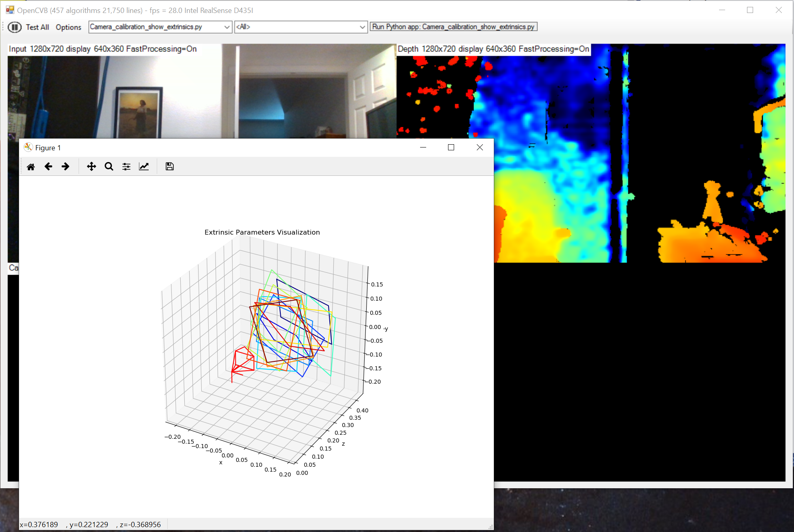This screenshot has height=532, width=794.
Task: Expand the <All> group dropdown
Action: tap(362, 27)
